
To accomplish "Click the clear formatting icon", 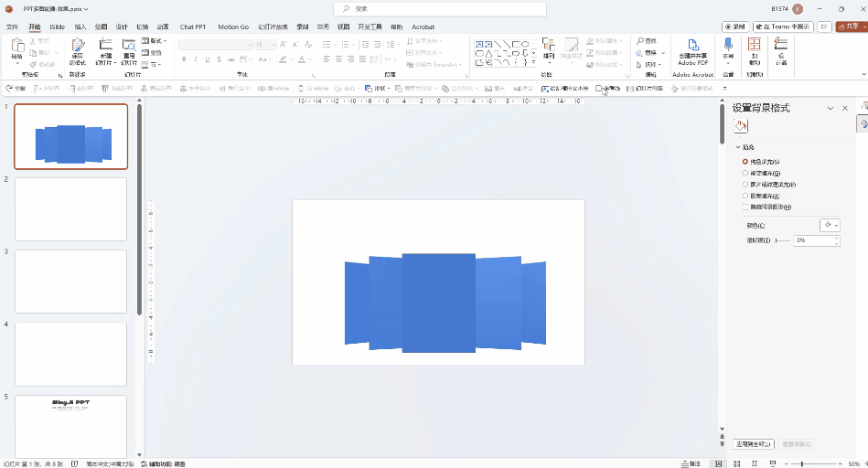I will click(308, 44).
